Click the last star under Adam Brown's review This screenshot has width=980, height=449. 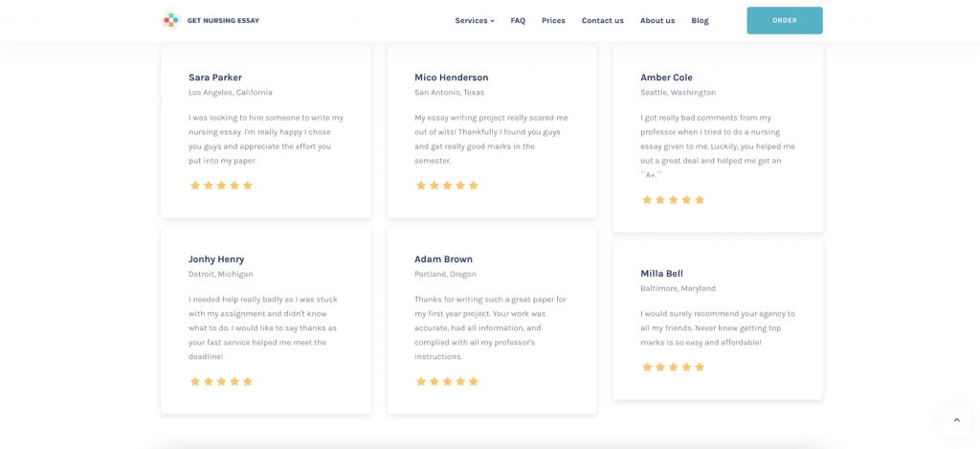pyautogui.click(x=473, y=381)
